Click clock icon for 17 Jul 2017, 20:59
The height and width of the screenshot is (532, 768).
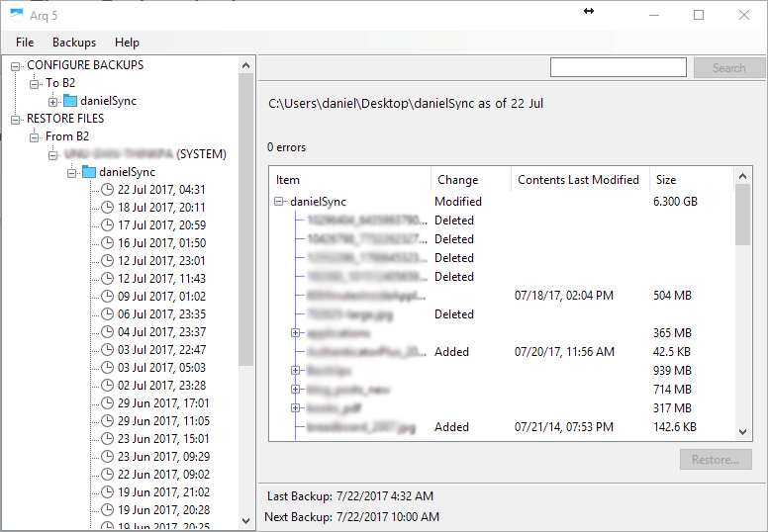tap(107, 225)
